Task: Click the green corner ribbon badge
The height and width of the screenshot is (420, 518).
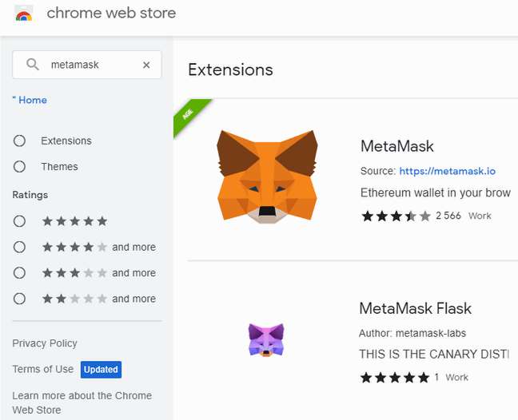Action: (189, 115)
